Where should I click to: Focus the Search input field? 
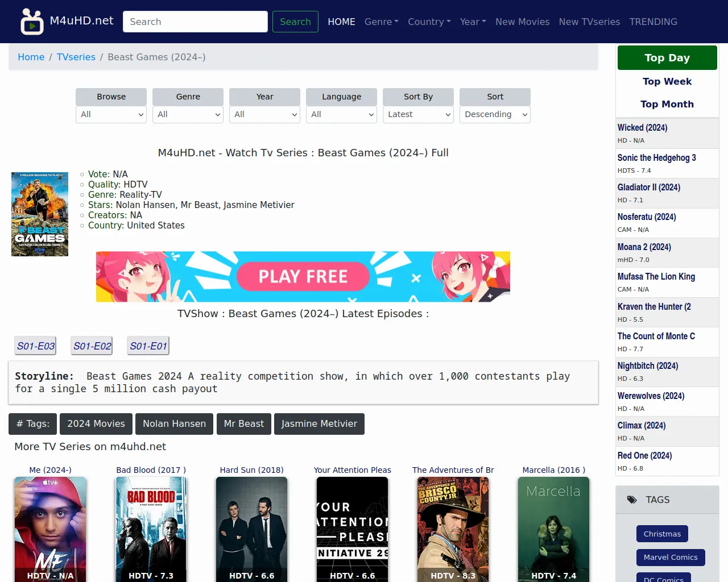(195, 22)
